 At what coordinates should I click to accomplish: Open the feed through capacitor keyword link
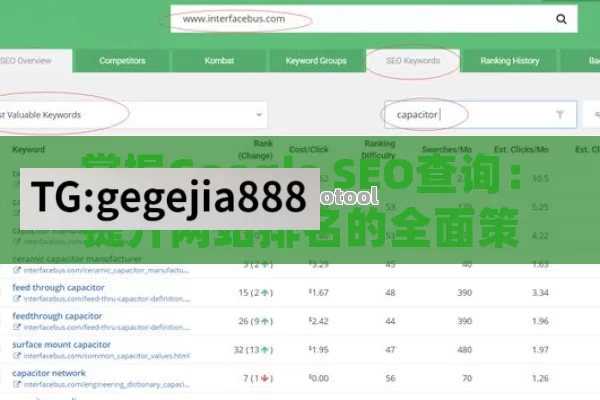pyautogui.click(x=58, y=287)
